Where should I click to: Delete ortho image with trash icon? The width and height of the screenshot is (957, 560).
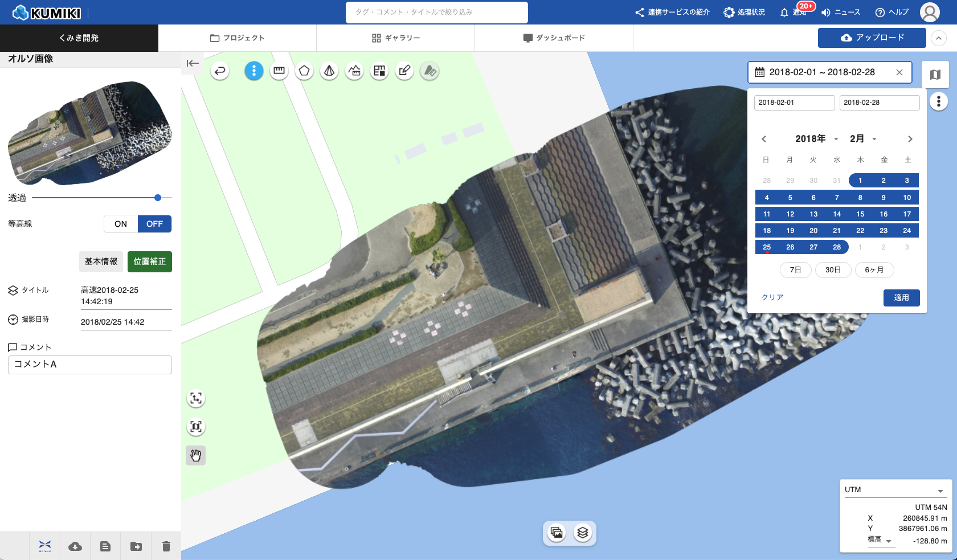[166, 546]
